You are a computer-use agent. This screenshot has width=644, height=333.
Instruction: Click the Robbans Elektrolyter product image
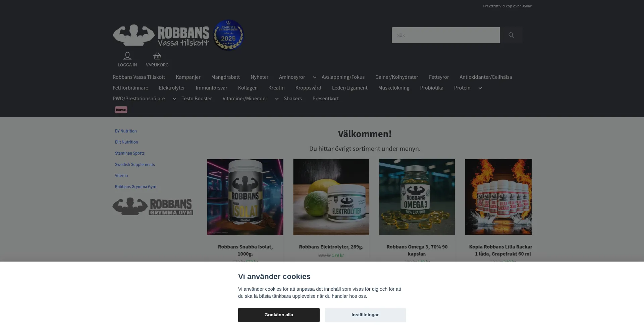[331, 197]
